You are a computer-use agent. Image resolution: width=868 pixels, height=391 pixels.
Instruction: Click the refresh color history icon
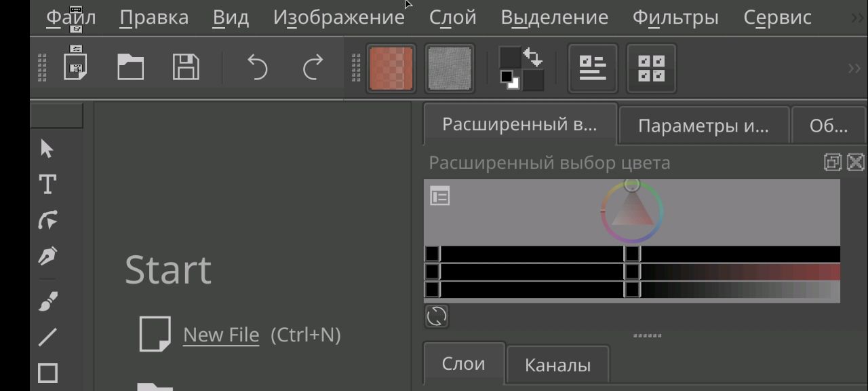point(437,316)
